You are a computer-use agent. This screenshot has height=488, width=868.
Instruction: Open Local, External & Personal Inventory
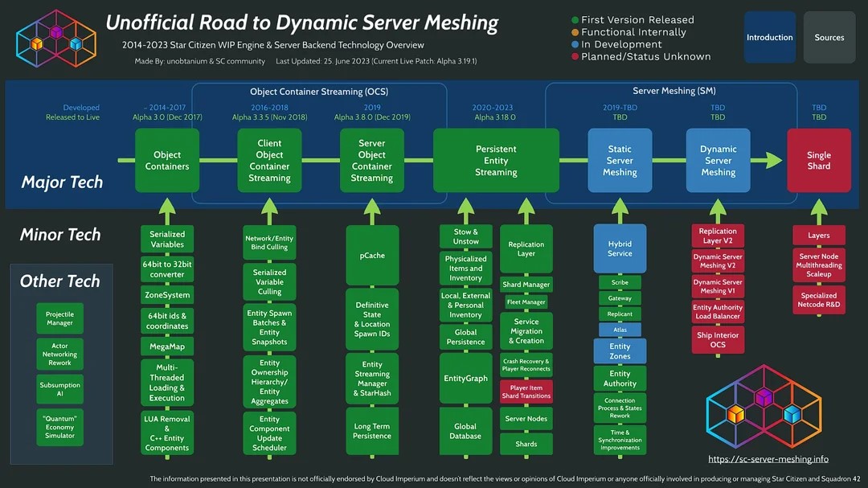click(x=465, y=306)
